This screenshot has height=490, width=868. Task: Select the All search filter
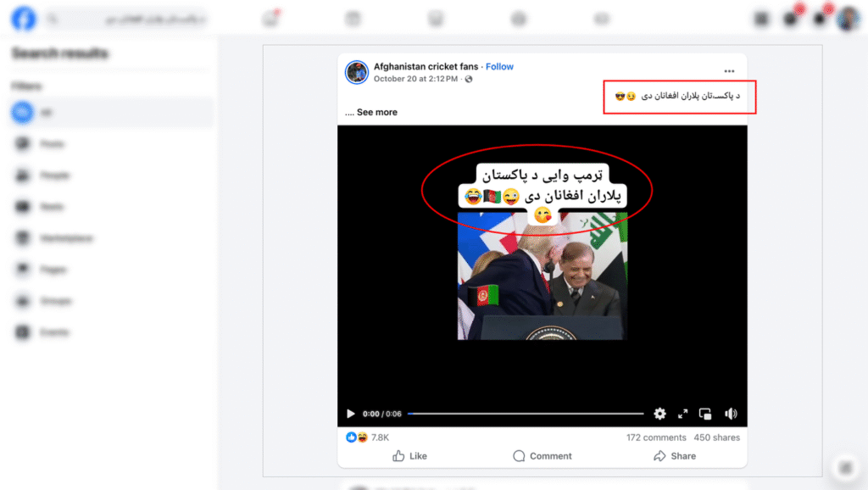(x=111, y=113)
